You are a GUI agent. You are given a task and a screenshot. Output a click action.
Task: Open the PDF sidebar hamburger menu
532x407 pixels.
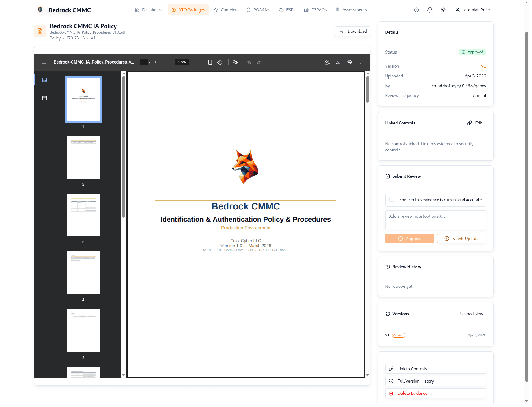pyautogui.click(x=44, y=62)
